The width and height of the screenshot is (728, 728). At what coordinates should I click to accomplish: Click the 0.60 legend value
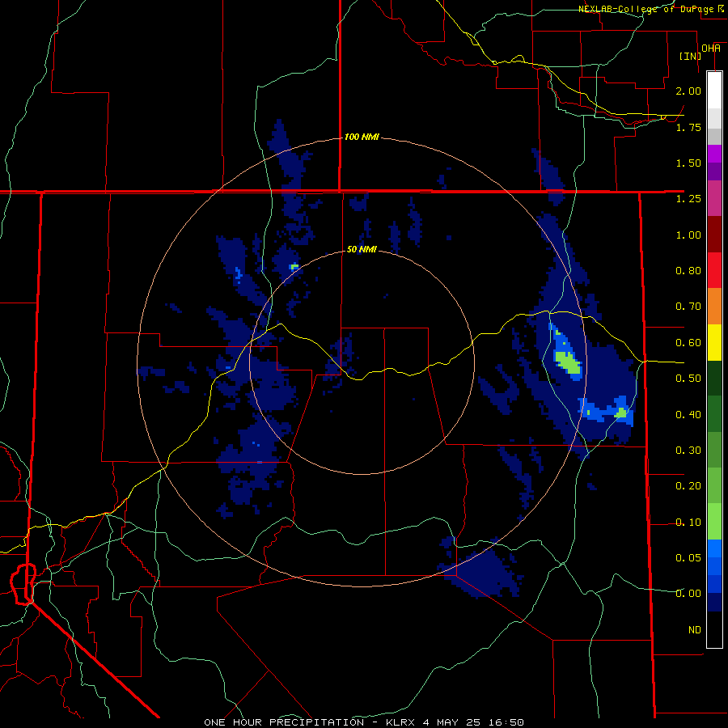pyautogui.click(x=688, y=343)
